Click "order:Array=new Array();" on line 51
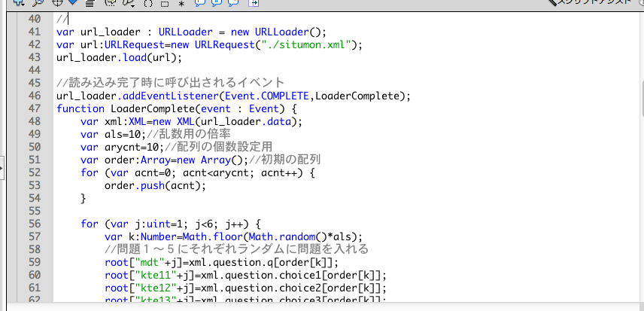 click(x=177, y=160)
